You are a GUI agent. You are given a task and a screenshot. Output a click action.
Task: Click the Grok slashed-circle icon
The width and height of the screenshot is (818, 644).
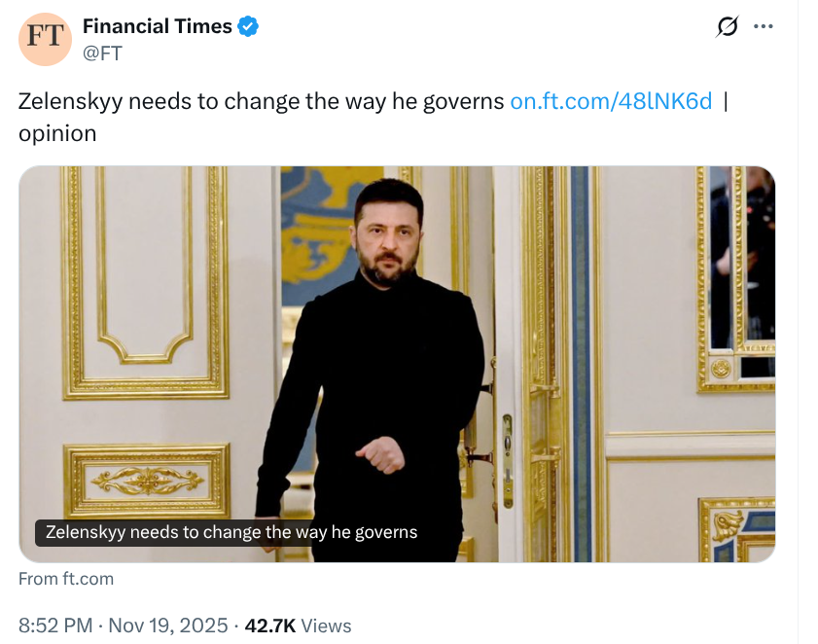click(x=727, y=27)
